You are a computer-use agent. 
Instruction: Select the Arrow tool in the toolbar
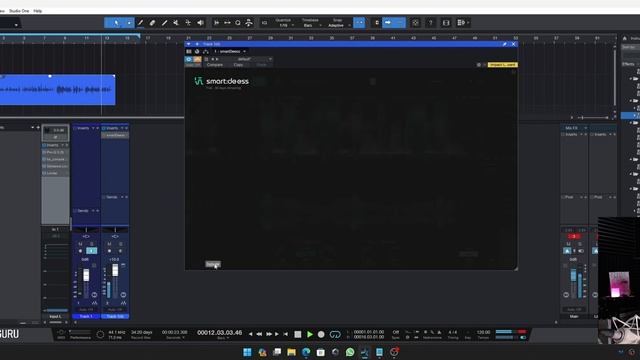coord(116,23)
